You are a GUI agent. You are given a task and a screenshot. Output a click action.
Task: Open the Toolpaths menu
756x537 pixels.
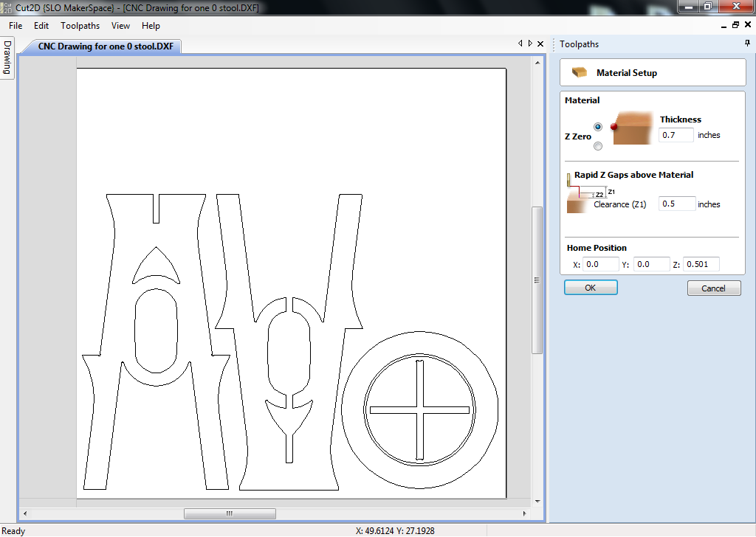pyautogui.click(x=80, y=26)
